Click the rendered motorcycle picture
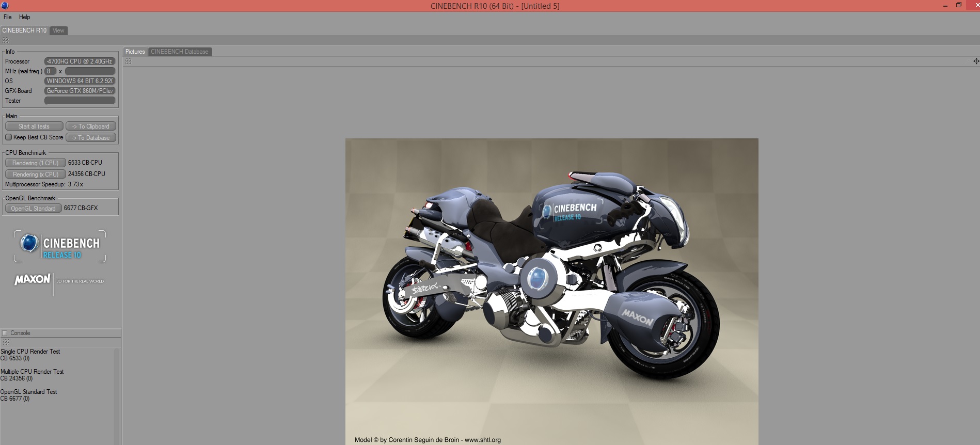This screenshot has width=980, height=445. pos(551,292)
